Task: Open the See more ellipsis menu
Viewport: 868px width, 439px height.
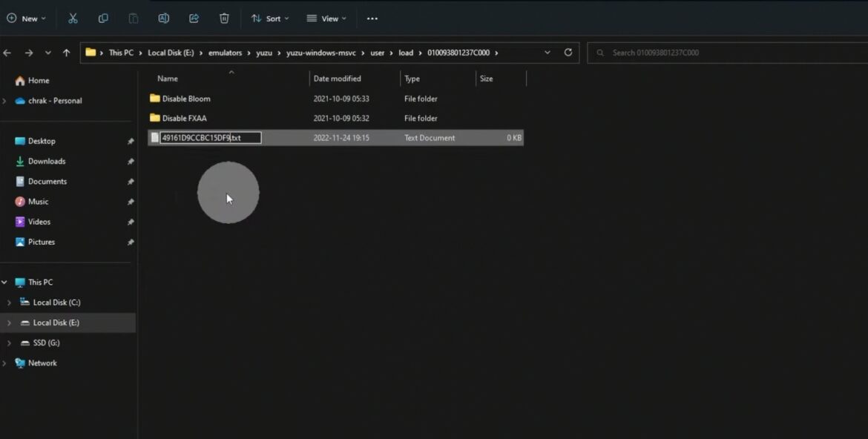Action: (x=372, y=19)
